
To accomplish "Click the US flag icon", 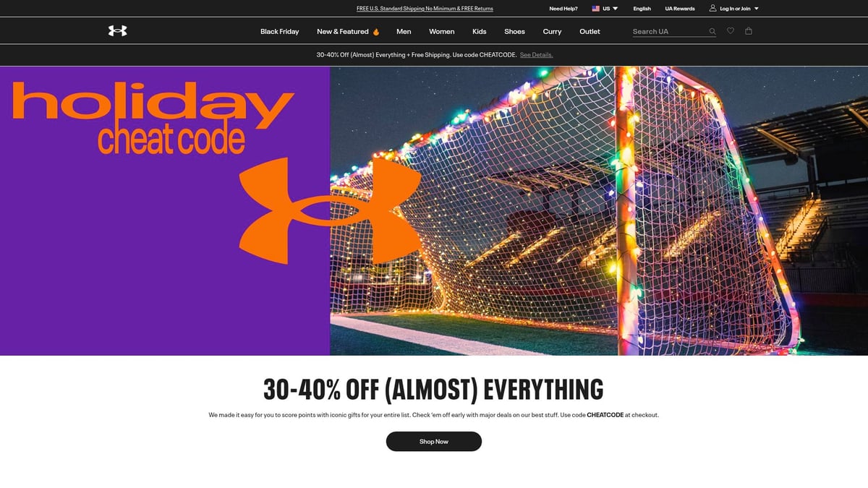I will (x=596, y=9).
